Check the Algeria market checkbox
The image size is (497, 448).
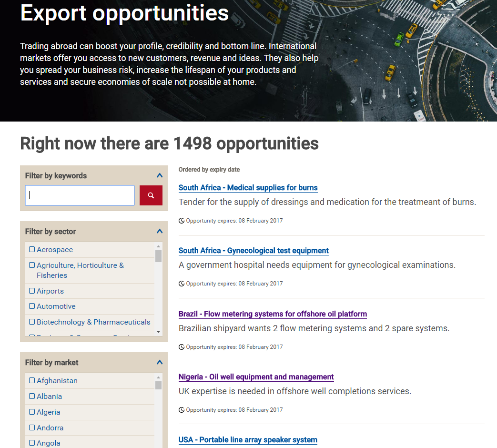32,412
